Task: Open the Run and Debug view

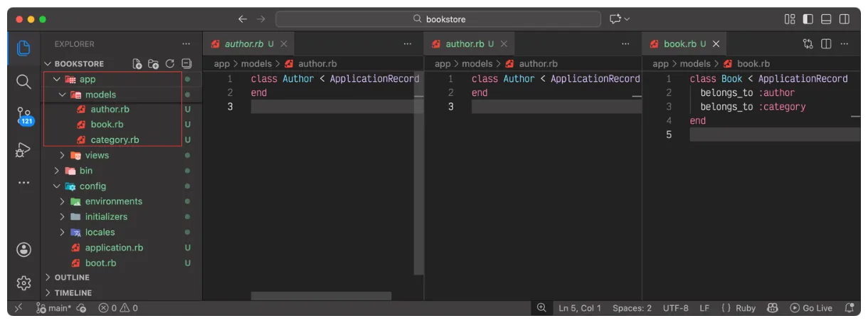Action: pyautogui.click(x=23, y=149)
